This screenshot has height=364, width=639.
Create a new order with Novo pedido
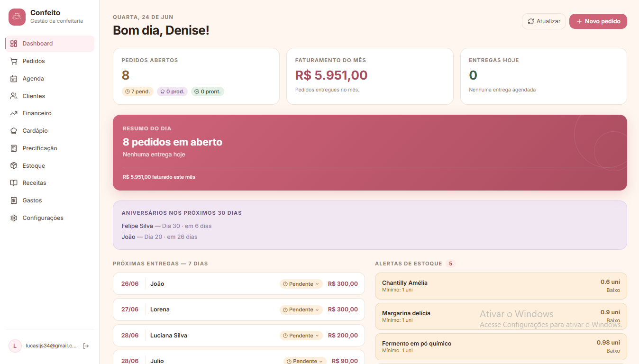coord(598,21)
